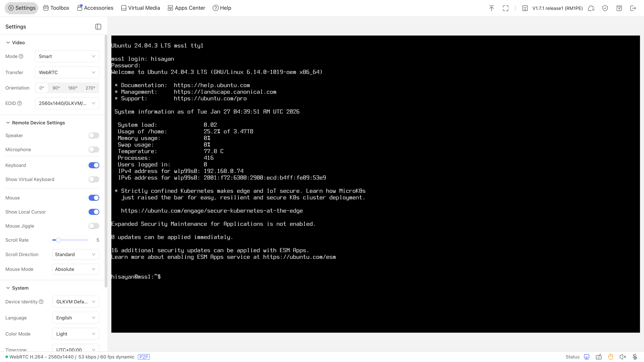Enable the Speaker toggle
Image resolution: width=644 pixels, height=362 pixels.
pos(94,135)
